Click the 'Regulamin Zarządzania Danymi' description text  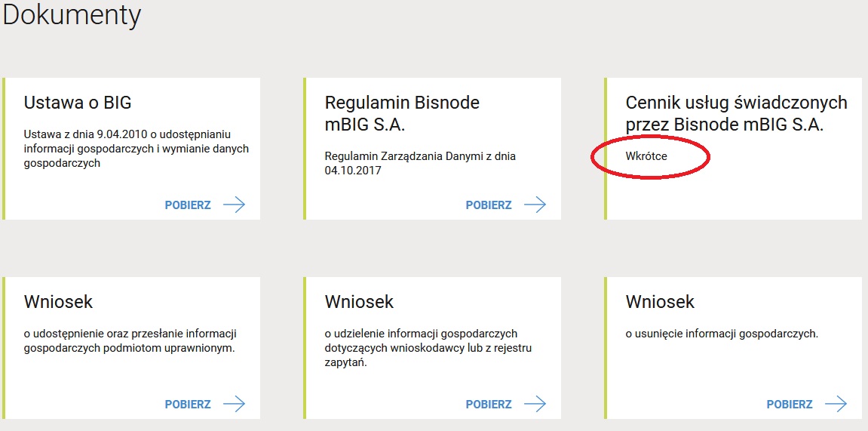[x=420, y=163]
